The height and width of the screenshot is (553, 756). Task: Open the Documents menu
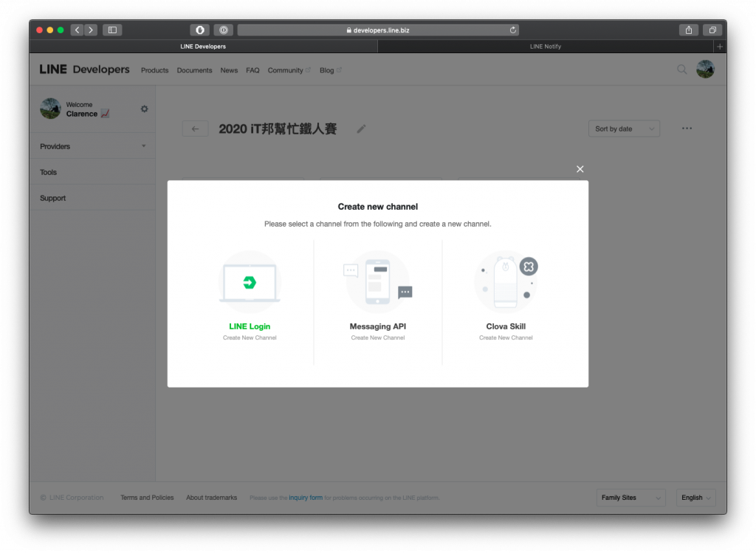coord(194,70)
